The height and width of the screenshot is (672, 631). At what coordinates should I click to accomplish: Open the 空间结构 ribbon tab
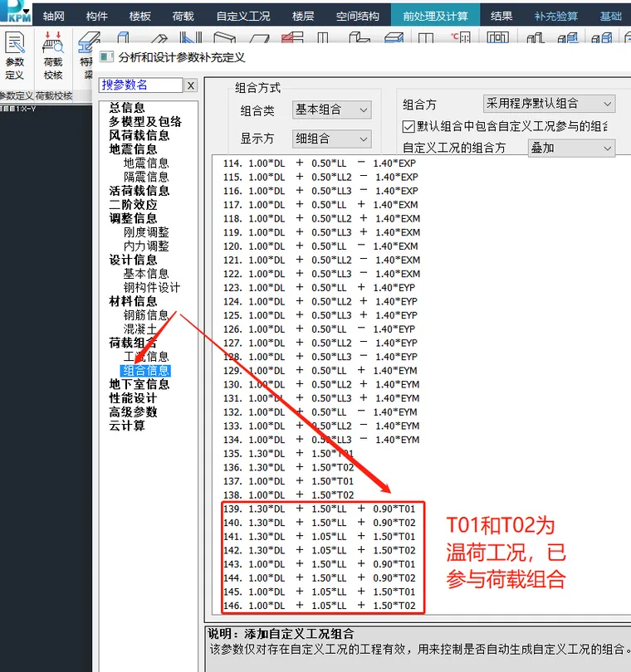[357, 17]
